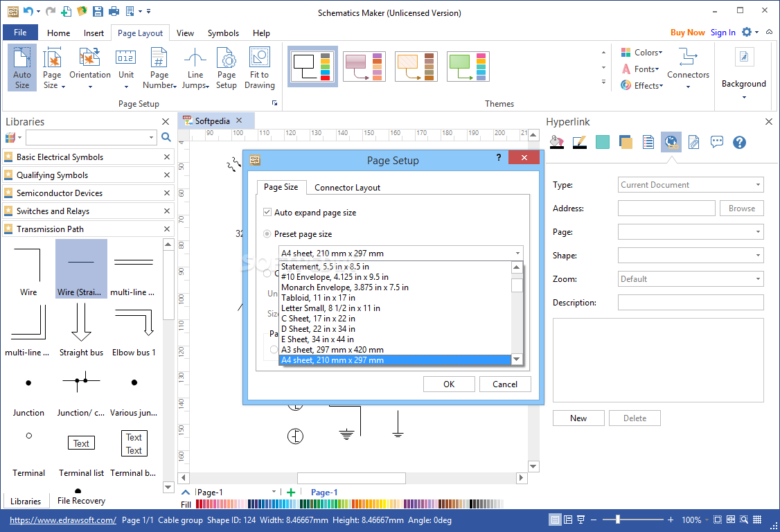This screenshot has width=780, height=532.
Task: Open the preset page size combo box
Action: click(401, 253)
